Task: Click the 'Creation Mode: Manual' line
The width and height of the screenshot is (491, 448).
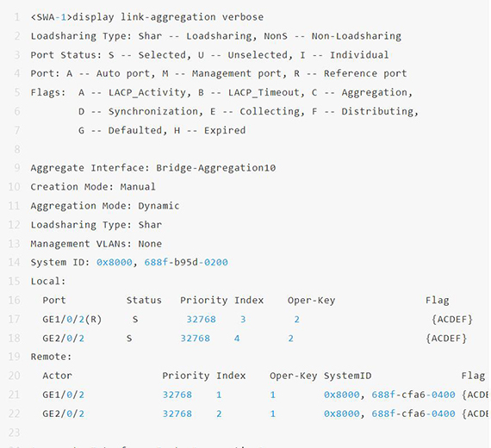Action: (x=93, y=187)
